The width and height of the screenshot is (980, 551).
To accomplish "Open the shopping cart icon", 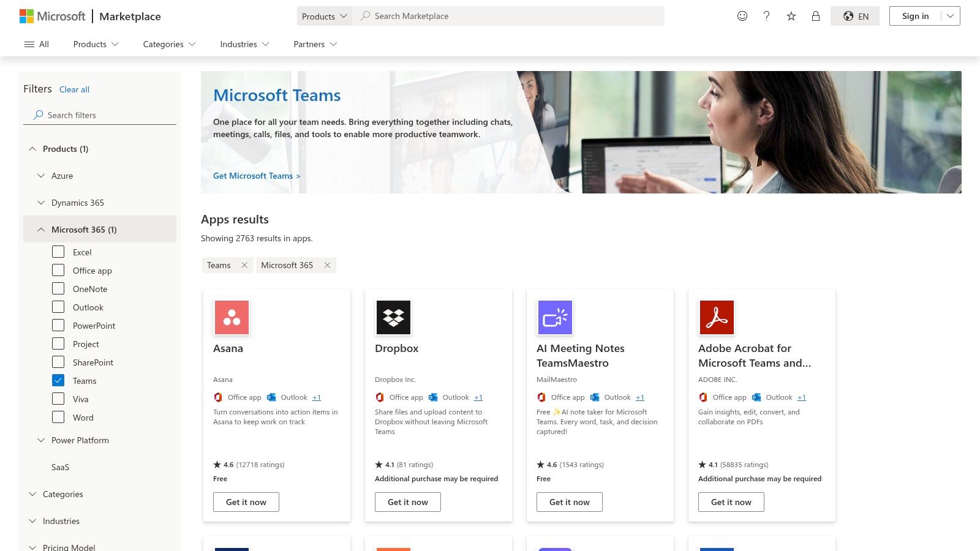I will tap(815, 16).
